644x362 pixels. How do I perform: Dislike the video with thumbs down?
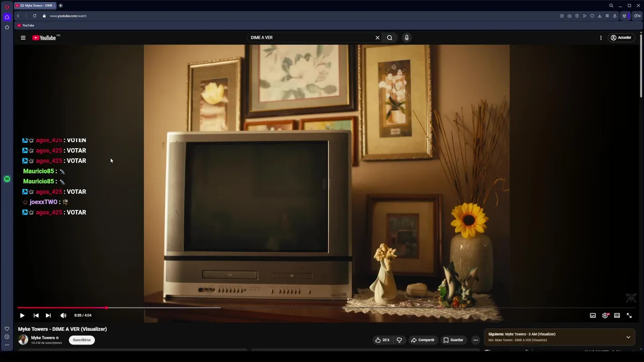click(x=399, y=340)
